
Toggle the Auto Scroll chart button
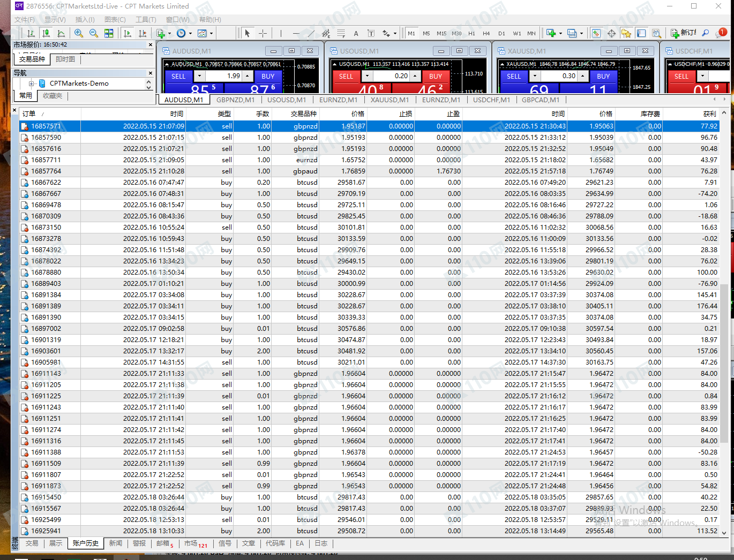click(x=128, y=33)
